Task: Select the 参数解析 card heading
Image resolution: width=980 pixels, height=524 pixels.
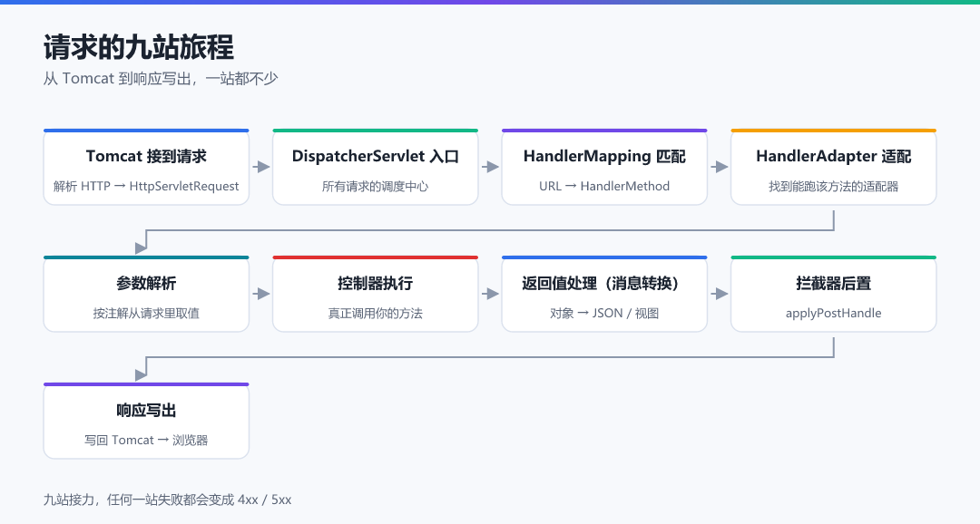Action: [146, 284]
